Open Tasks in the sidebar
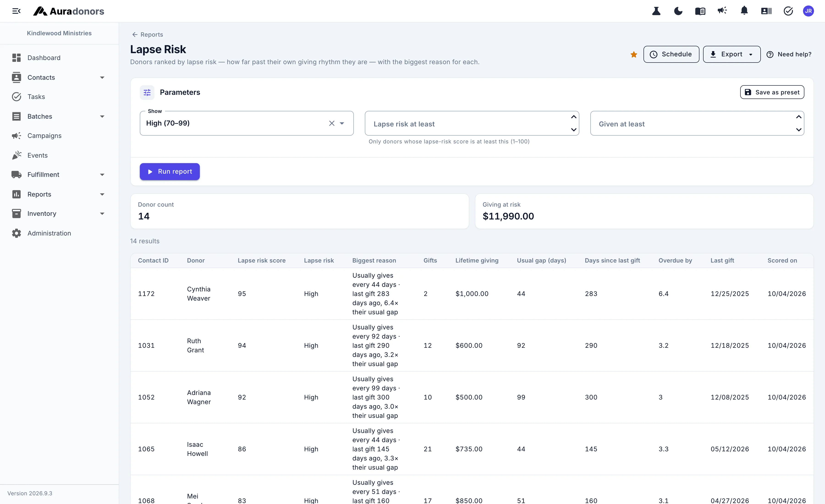Screen dimensions: 825x504 59,97
